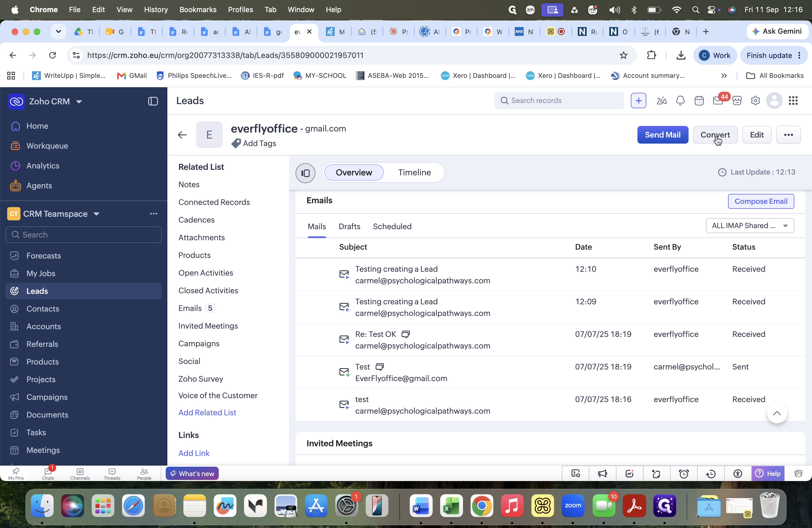Viewport: 812px width, 528px height.
Task: Open the ALL IMAP Shared dropdown
Action: tap(750, 226)
